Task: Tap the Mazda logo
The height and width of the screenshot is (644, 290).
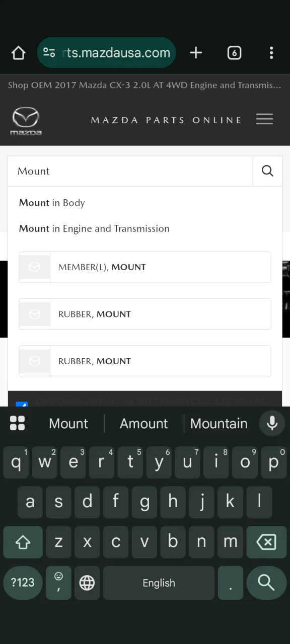Action: [x=26, y=121]
